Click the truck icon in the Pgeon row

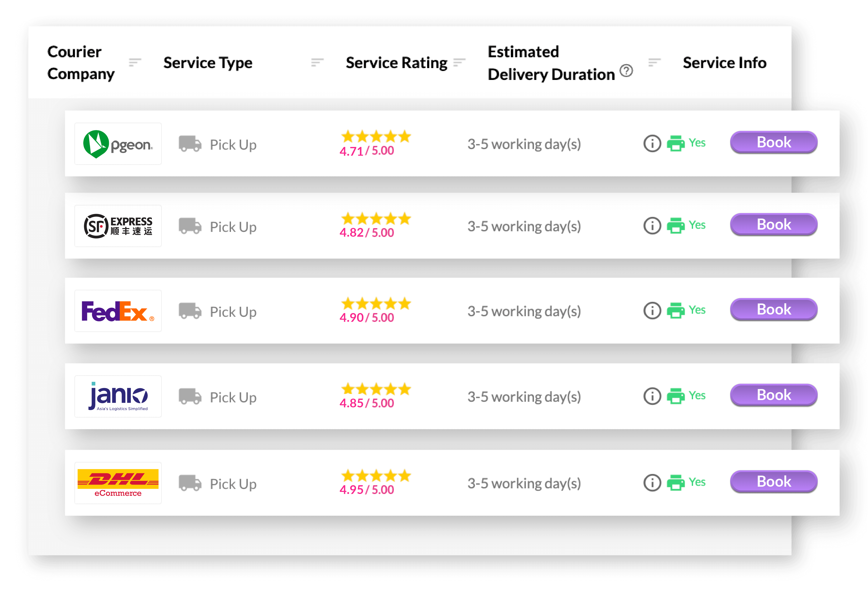tap(190, 144)
